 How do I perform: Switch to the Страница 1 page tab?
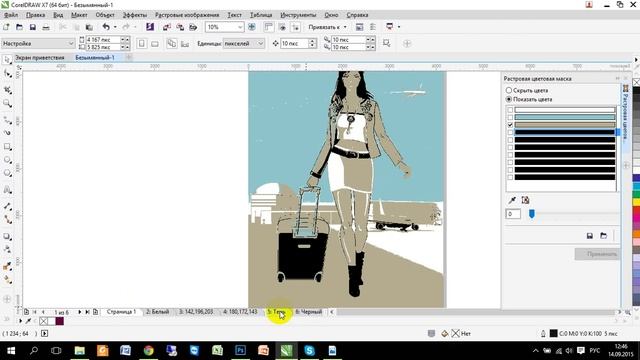tap(121, 312)
